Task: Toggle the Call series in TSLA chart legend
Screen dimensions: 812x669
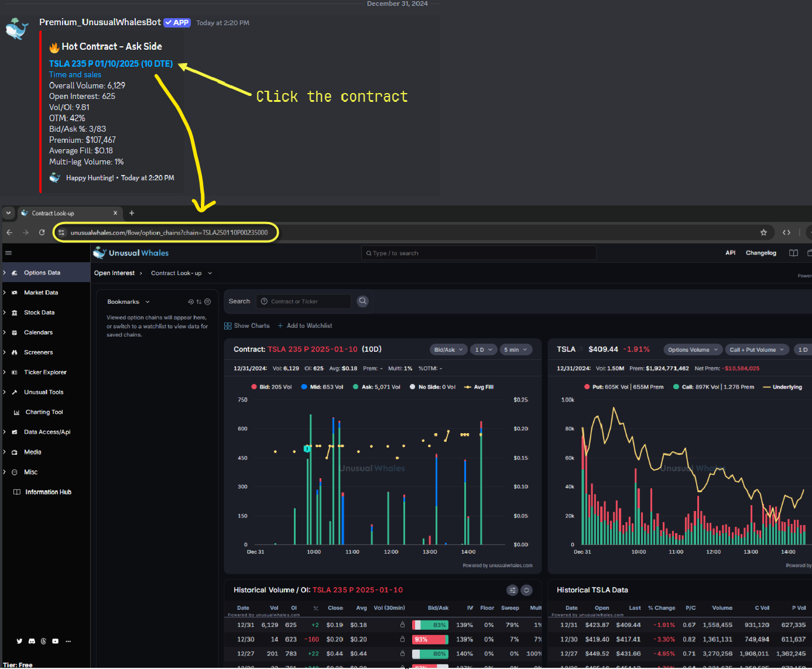Action: coord(714,387)
